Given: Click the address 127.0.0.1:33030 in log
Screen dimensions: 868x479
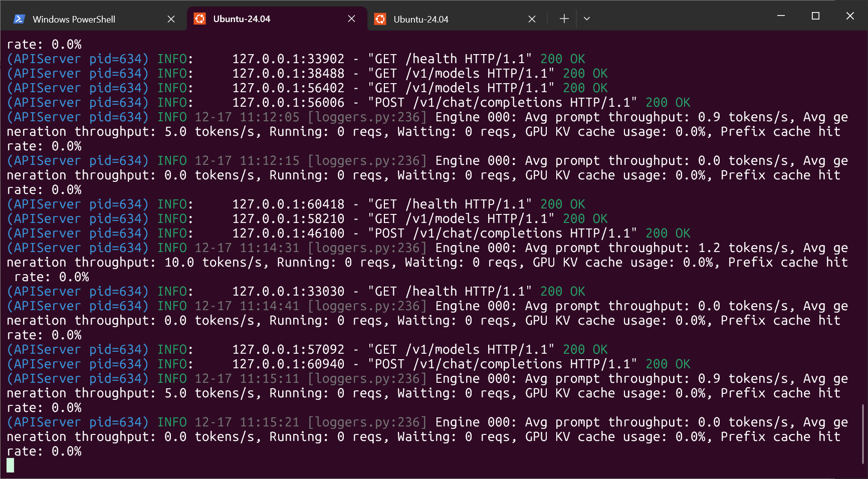Looking at the screenshot, I should (x=288, y=292).
